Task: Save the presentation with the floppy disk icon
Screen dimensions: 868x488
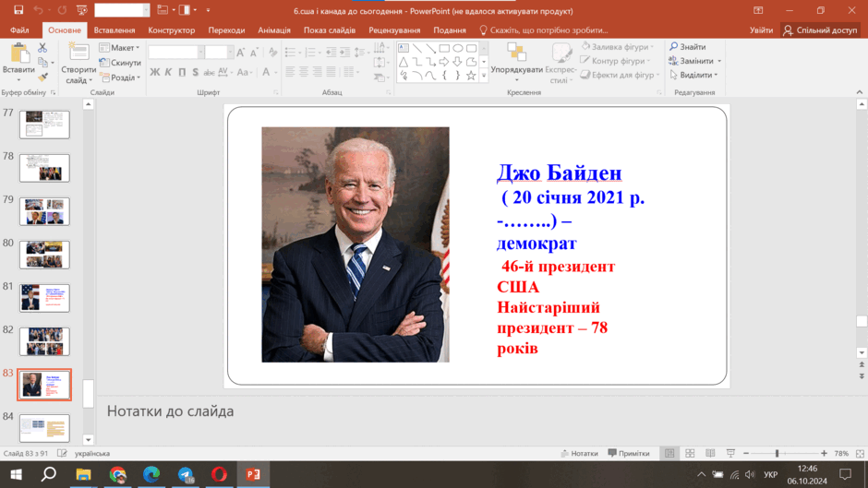Action: (x=18, y=10)
